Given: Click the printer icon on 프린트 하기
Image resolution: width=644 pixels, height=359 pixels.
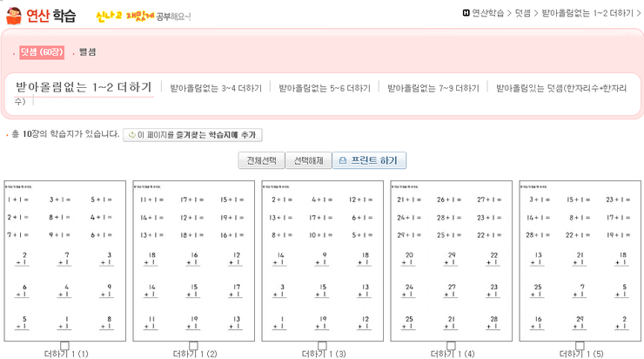Looking at the screenshot, I should [x=342, y=161].
